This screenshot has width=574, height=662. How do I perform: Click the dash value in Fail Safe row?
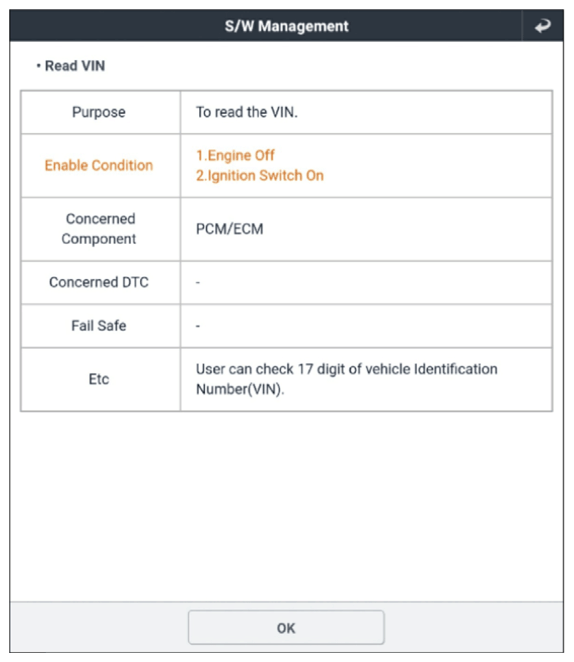pyautogui.click(x=198, y=326)
